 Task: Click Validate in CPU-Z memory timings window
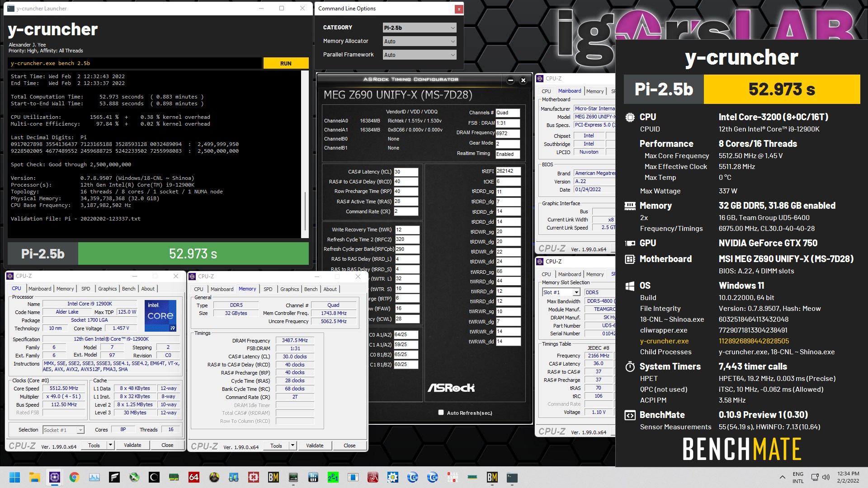tap(315, 446)
